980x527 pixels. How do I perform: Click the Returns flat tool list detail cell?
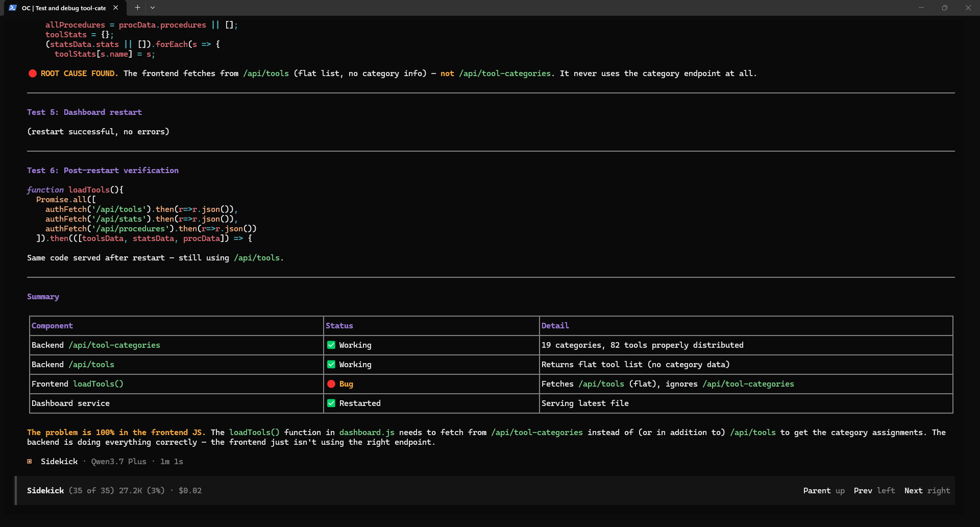coord(746,365)
